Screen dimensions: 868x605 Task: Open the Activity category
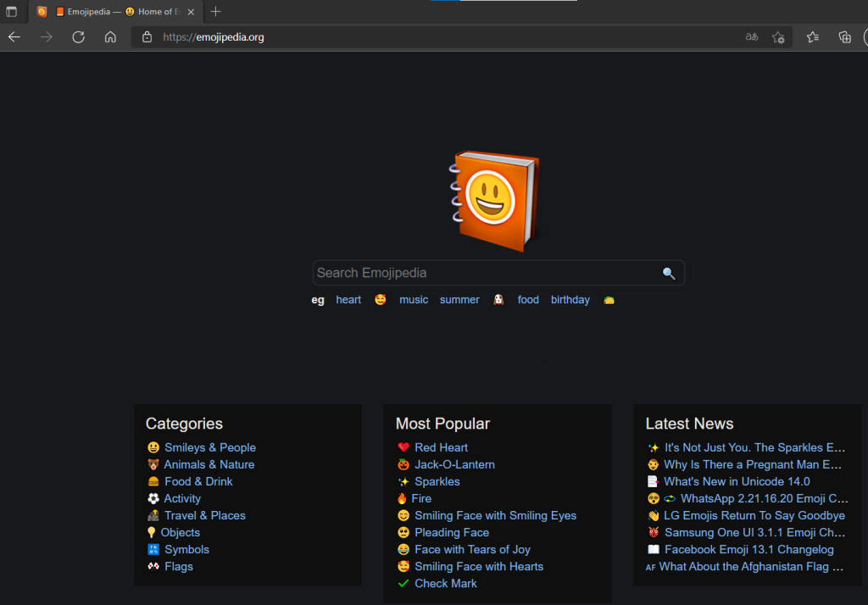pyautogui.click(x=182, y=499)
